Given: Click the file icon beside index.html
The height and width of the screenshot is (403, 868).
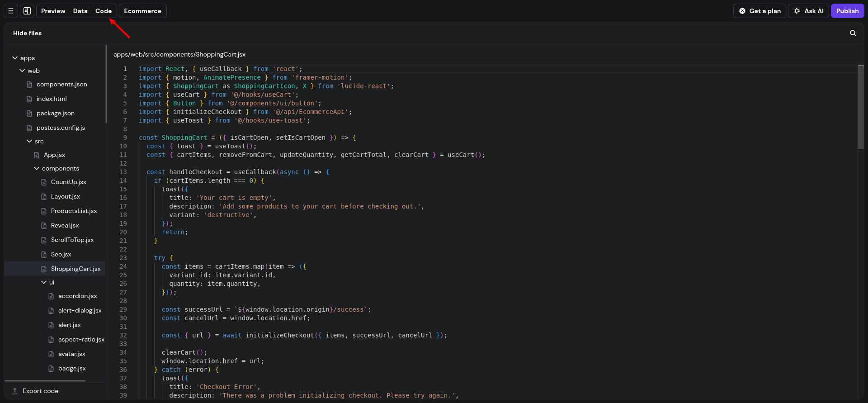Looking at the screenshot, I should click(x=29, y=99).
